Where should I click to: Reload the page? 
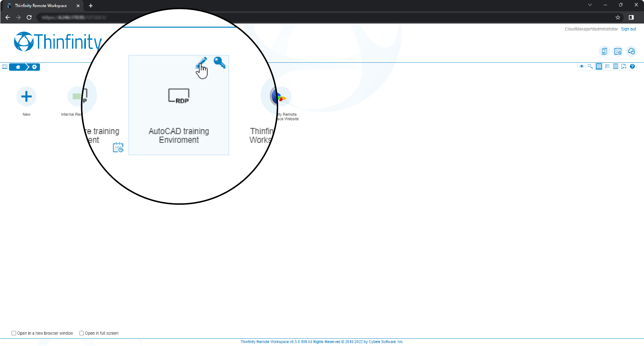(29, 17)
